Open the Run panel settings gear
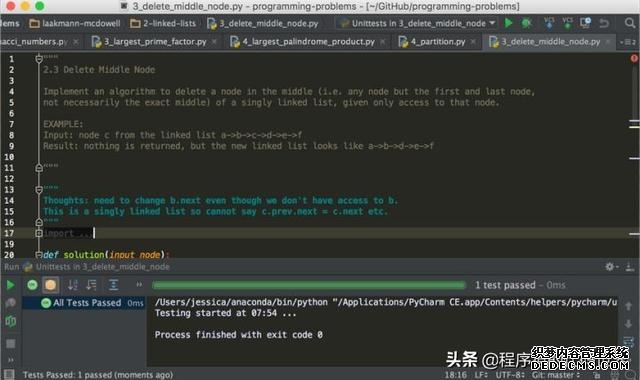Screen dimensions: 640x380 610,267
